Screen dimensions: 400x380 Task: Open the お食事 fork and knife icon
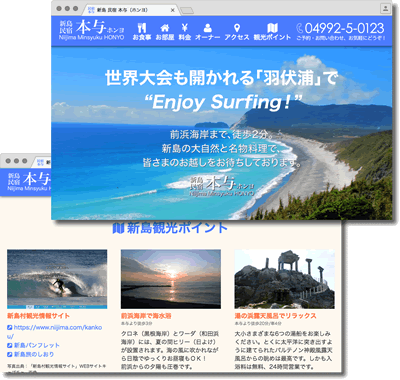(142, 28)
